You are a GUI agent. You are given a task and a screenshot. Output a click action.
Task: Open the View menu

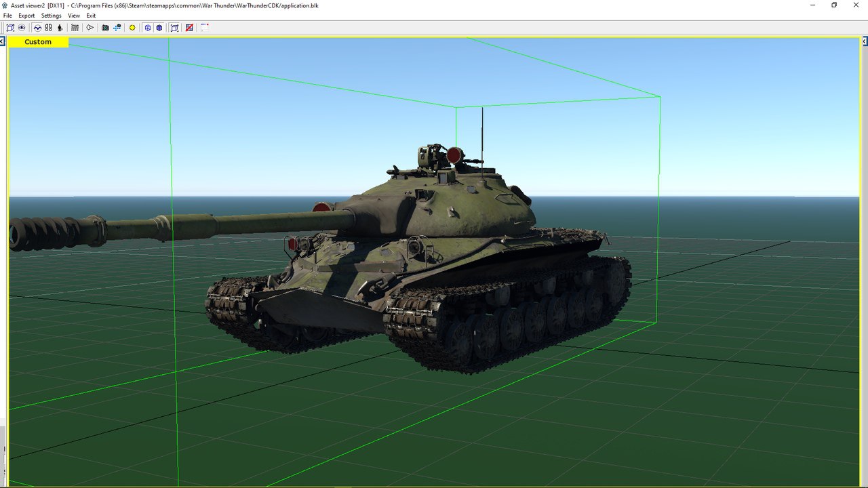(x=74, y=16)
